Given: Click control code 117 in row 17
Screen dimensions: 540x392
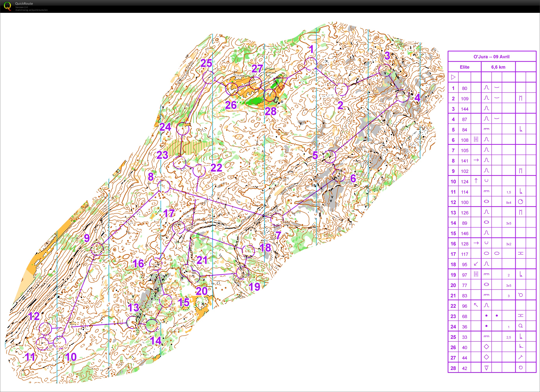Looking at the screenshot, I should click(x=464, y=254).
